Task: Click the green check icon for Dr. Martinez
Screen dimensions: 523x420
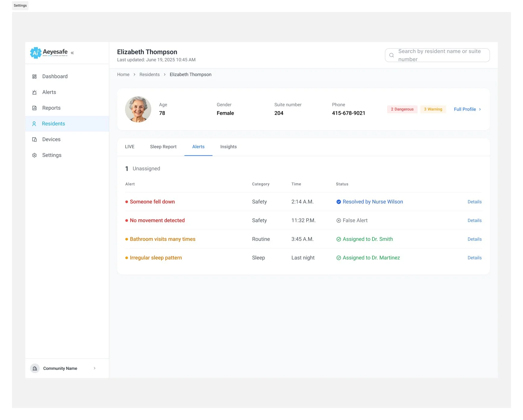Action: [339, 258]
